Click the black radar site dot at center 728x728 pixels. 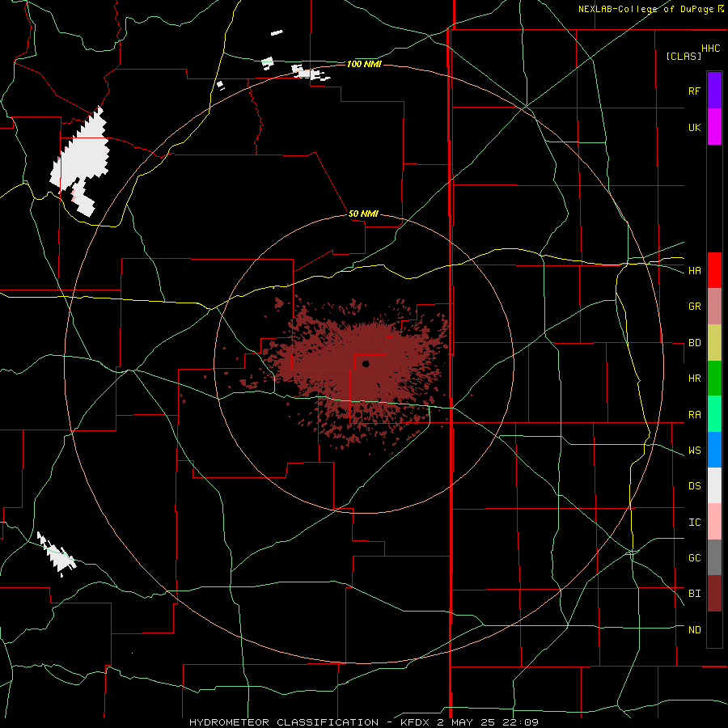point(366,363)
